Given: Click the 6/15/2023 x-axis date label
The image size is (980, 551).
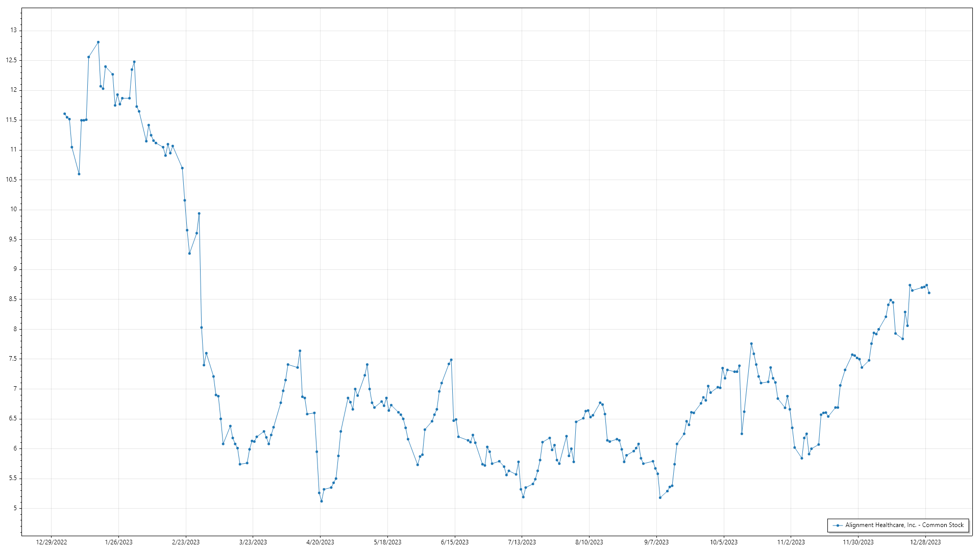Looking at the screenshot, I should 455,542.
